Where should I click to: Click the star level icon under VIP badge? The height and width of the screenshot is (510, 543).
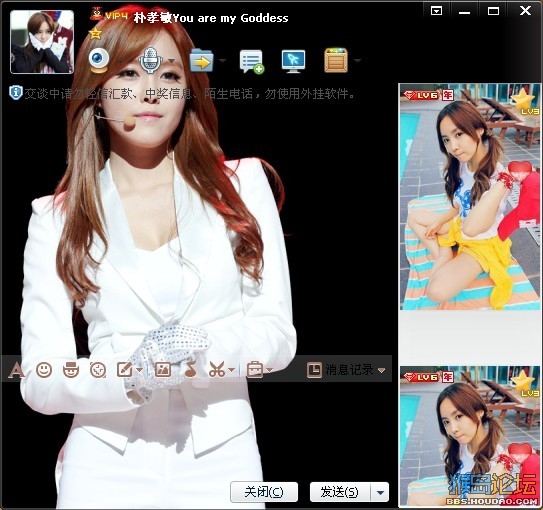[x=95, y=34]
